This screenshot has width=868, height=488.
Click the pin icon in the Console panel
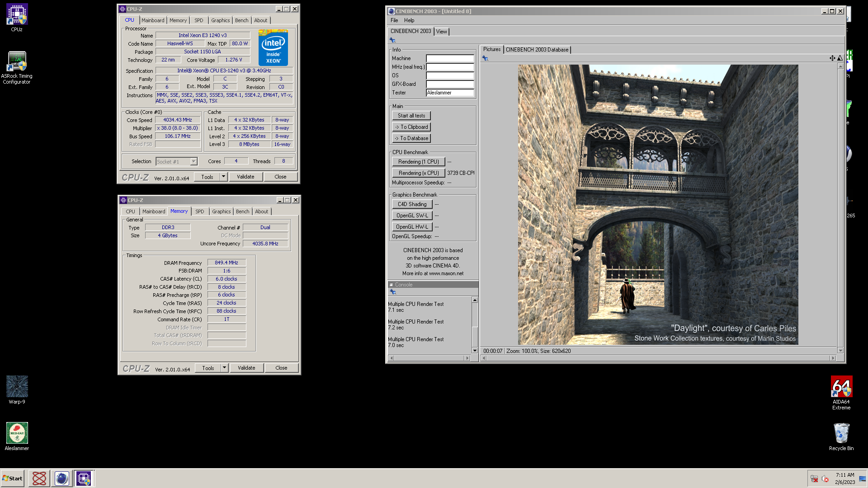(393, 292)
